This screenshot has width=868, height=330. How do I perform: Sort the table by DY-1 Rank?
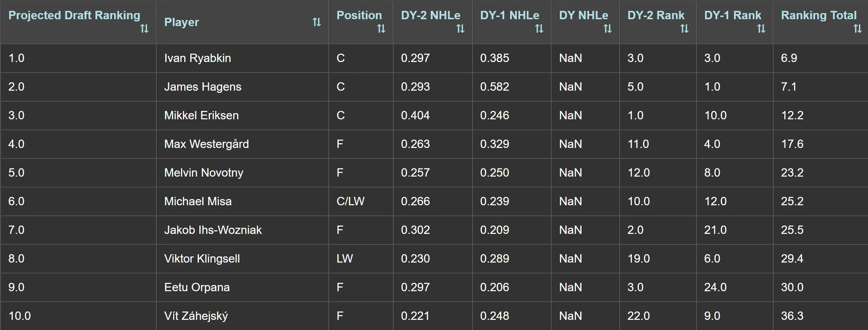click(x=761, y=29)
